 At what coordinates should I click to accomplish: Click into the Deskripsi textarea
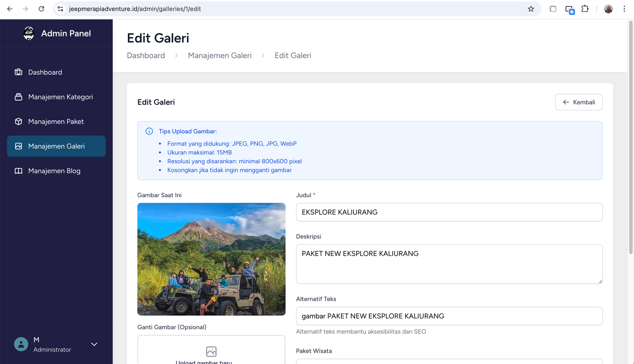449,264
